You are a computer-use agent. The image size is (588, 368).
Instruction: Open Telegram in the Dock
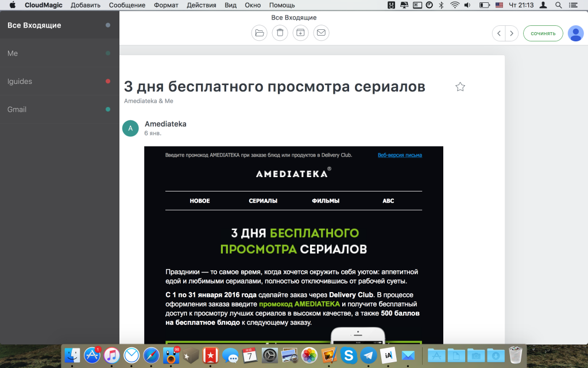pos(368,355)
